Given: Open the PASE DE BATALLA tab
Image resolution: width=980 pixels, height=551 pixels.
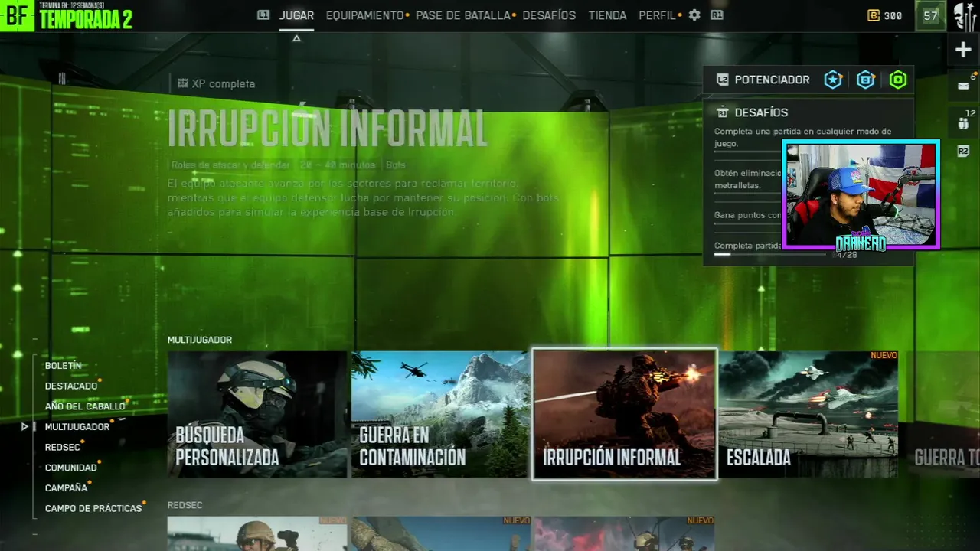Looking at the screenshot, I should point(463,15).
